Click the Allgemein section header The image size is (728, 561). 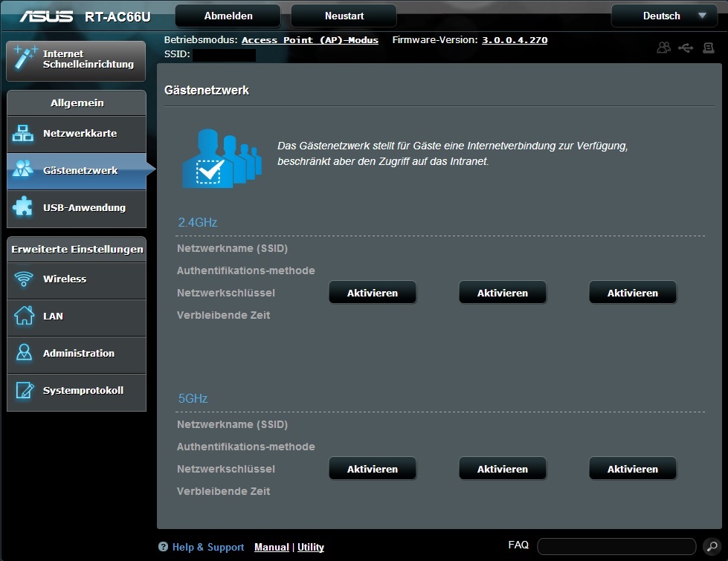[x=77, y=103]
